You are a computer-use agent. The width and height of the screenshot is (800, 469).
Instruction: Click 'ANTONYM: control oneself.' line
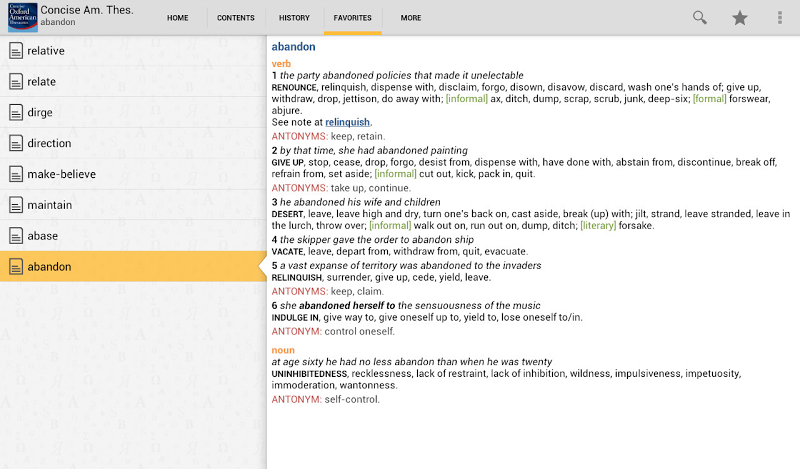tap(333, 331)
